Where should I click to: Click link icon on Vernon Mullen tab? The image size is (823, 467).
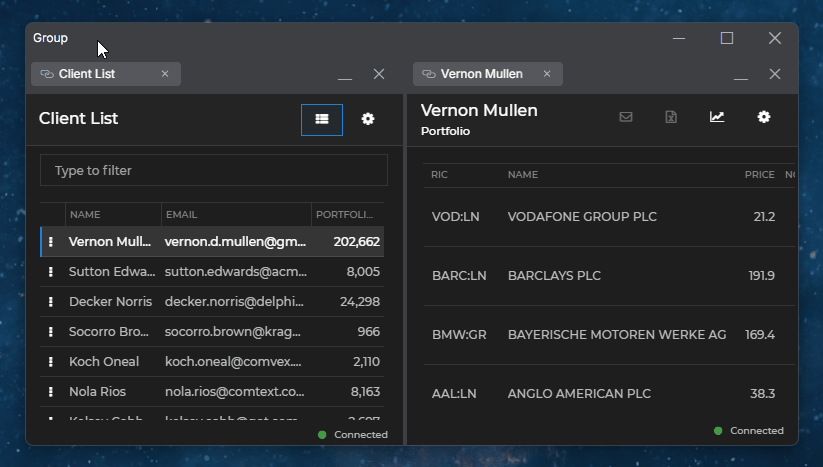(429, 74)
